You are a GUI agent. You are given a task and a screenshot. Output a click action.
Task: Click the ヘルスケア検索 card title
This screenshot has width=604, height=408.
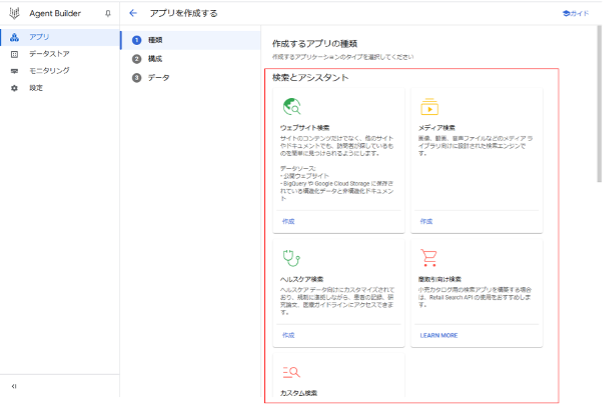tap(302, 279)
